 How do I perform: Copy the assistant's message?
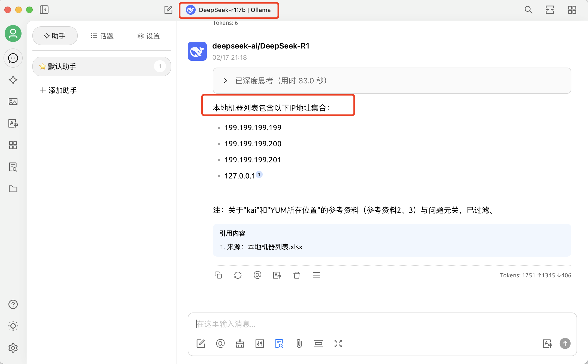click(x=218, y=275)
